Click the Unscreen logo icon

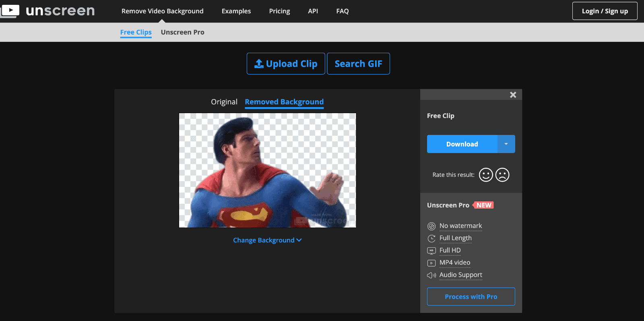(x=10, y=10)
